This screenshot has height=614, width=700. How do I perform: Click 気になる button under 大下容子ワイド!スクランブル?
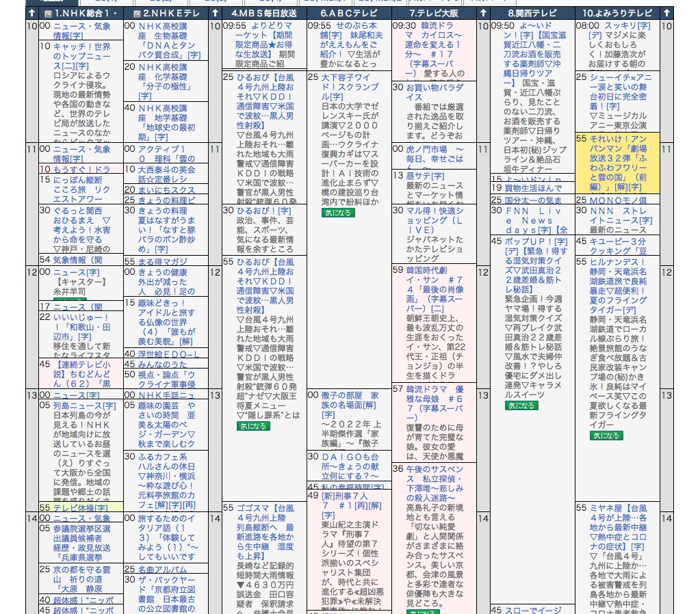click(x=338, y=213)
